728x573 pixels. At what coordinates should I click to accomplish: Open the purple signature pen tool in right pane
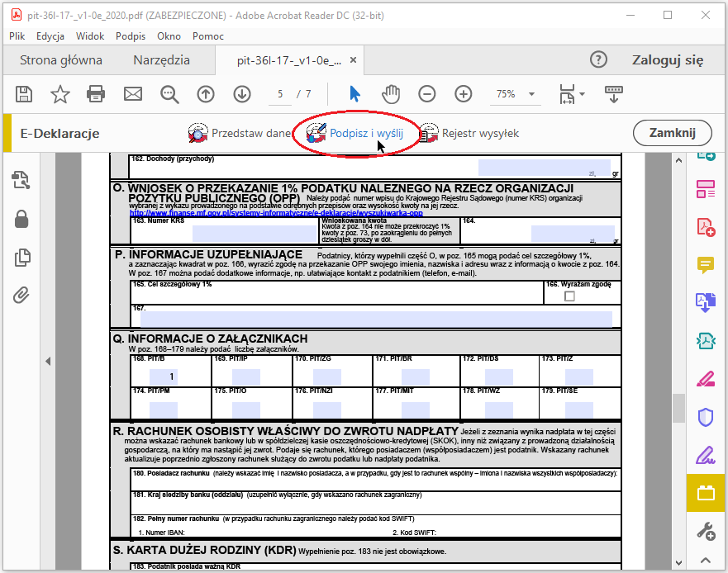pyautogui.click(x=705, y=455)
